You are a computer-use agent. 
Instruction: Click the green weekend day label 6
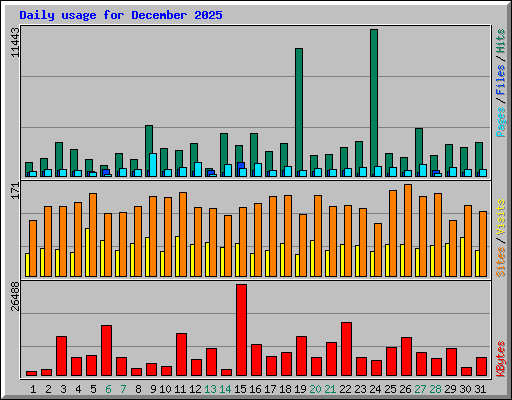click(108, 389)
